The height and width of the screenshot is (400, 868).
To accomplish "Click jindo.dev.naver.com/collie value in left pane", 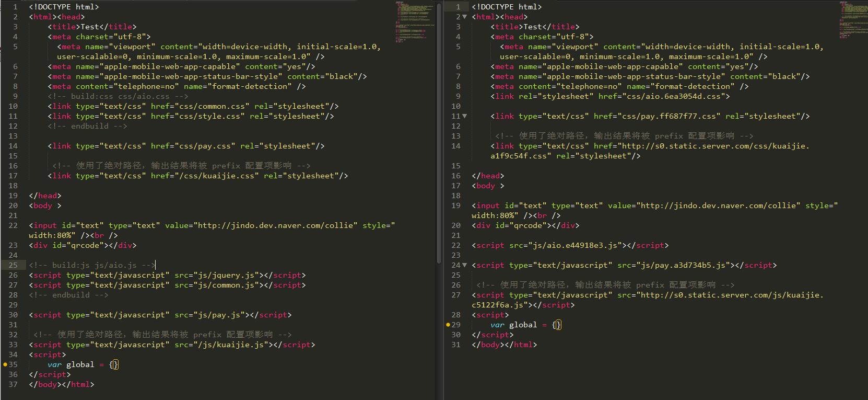I will point(276,225).
